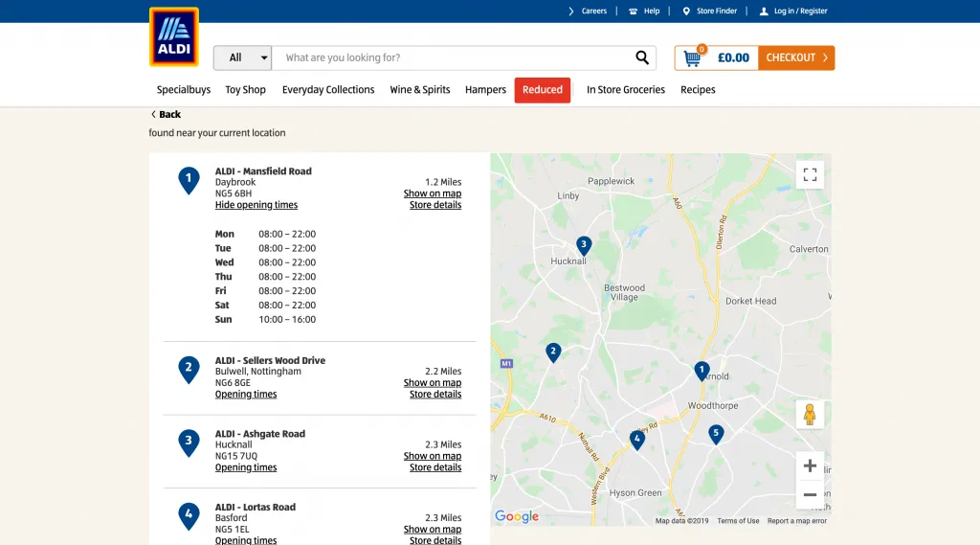This screenshot has height=545, width=980.
Task: Click the ALDI logo
Action: pyautogui.click(x=174, y=37)
